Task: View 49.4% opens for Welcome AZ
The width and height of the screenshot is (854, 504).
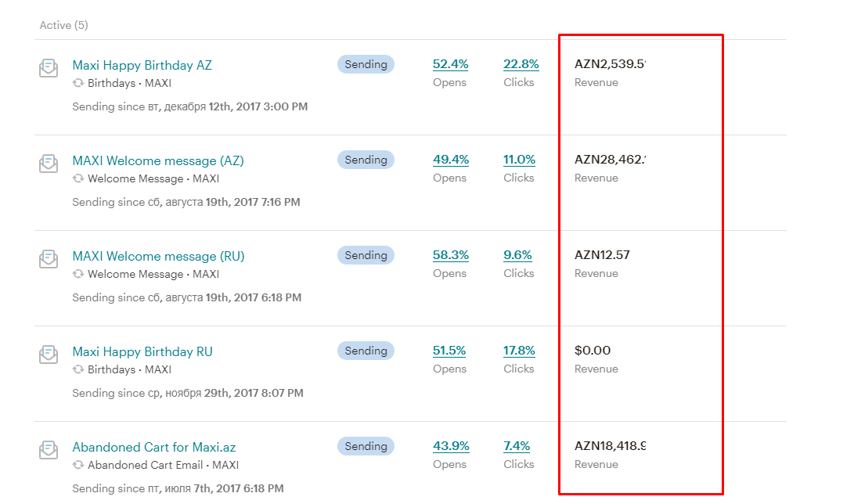Action: (451, 160)
